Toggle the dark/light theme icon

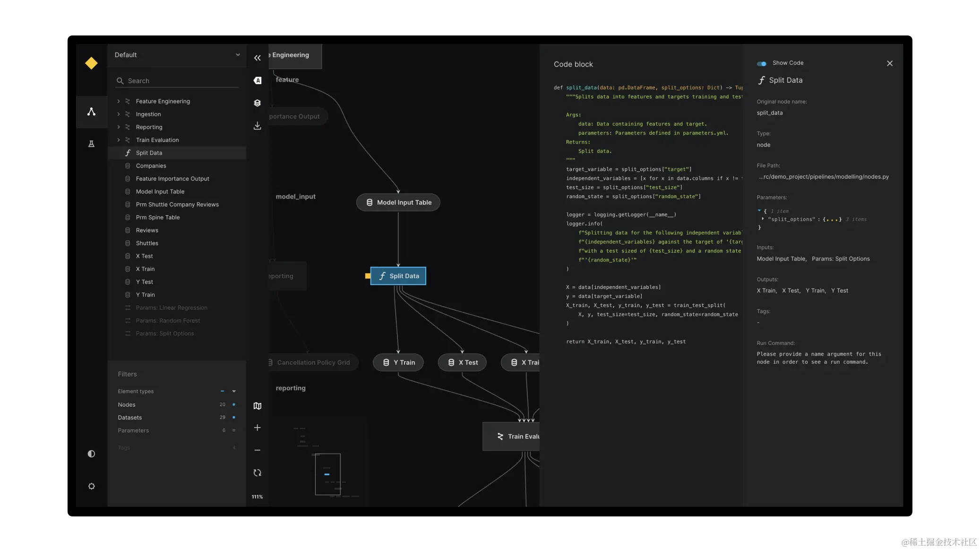pyautogui.click(x=91, y=454)
